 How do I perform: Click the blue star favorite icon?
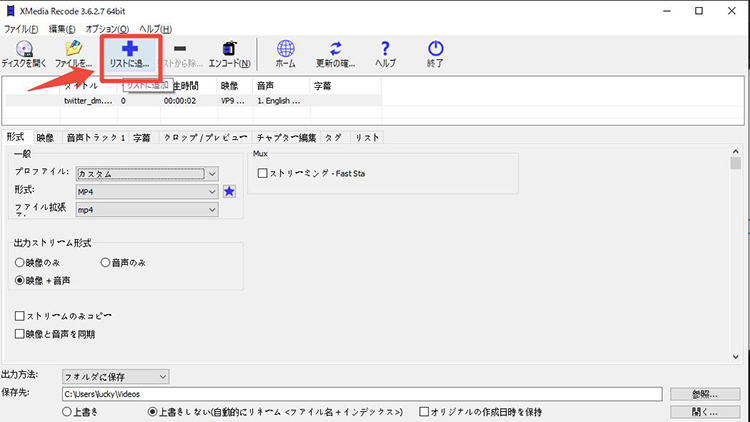click(230, 191)
